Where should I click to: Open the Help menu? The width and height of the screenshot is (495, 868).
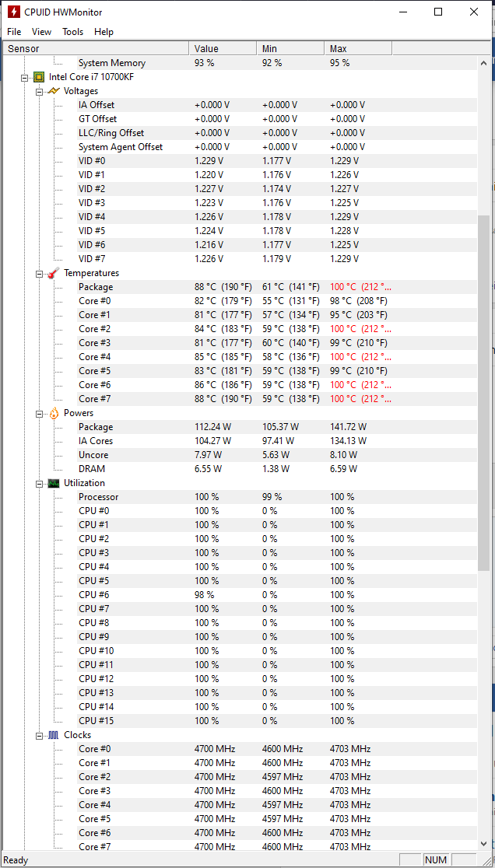tap(104, 32)
